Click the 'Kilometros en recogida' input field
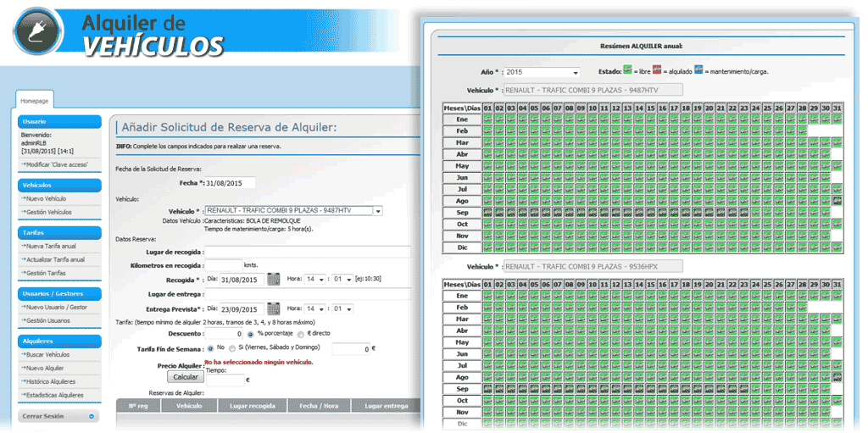This screenshot has height=433, width=868. click(x=224, y=265)
